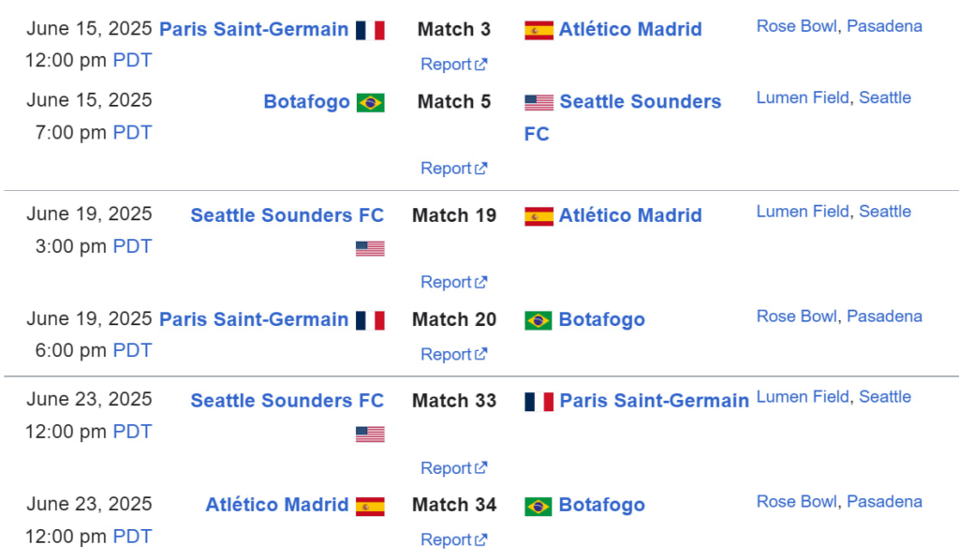Image resolution: width=959 pixels, height=560 pixels.
Task: Click the Brazil flag in Match 20
Action: pos(539,320)
